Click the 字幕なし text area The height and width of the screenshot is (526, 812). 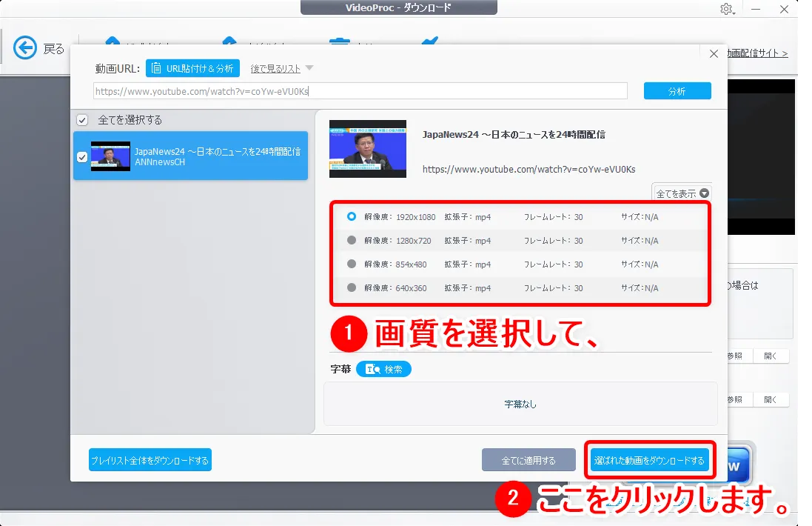[x=520, y=405]
